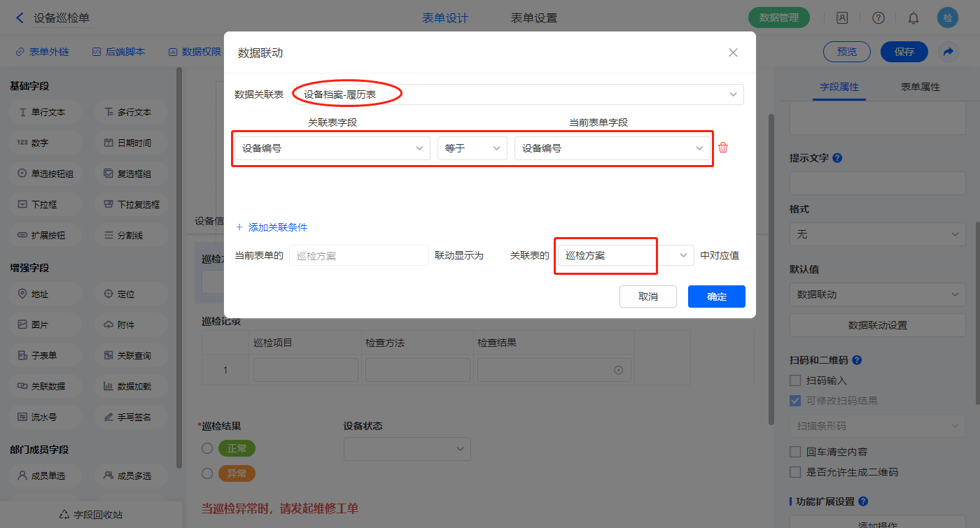Click the 添加关联条件 link
The image size is (980, 528).
272,227
